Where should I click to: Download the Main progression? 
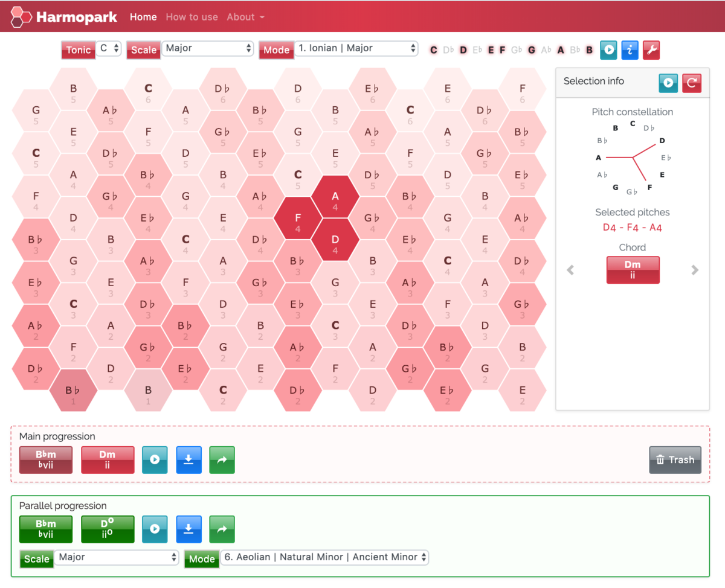tap(188, 460)
